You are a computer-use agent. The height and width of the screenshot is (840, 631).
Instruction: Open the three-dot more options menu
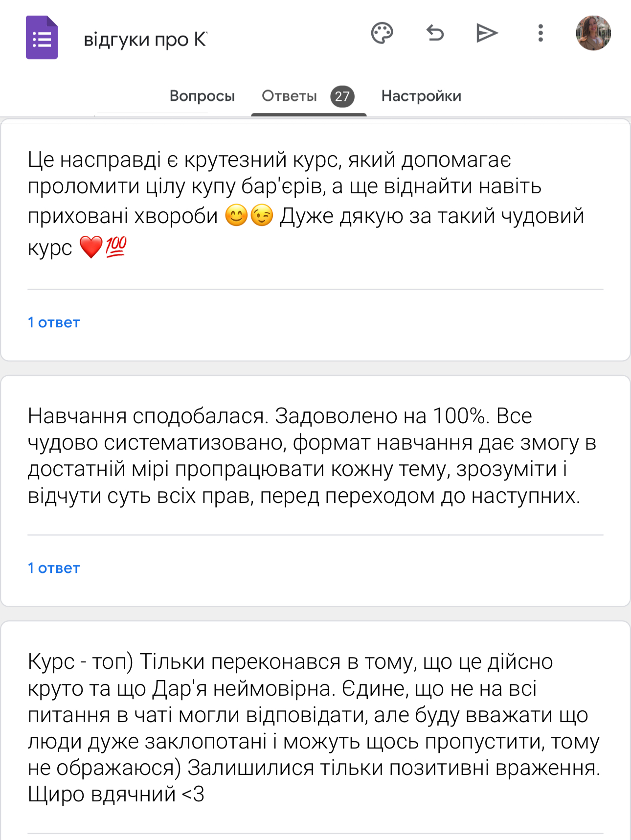click(x=540, y=33)
